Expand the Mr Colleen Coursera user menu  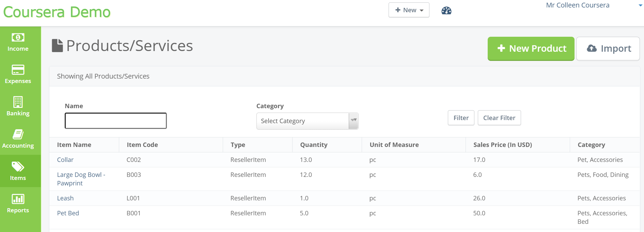point(594,5)
